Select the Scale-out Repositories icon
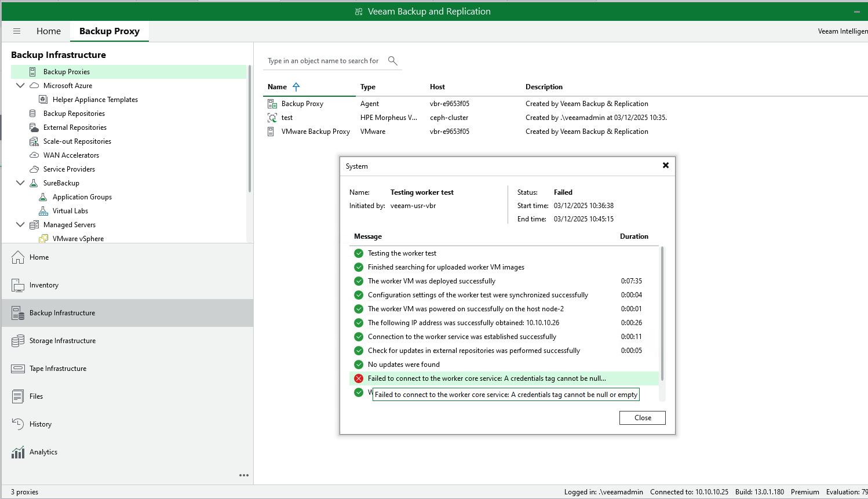Viewport: 868px width, 499px height. click(x=34, y=141)
